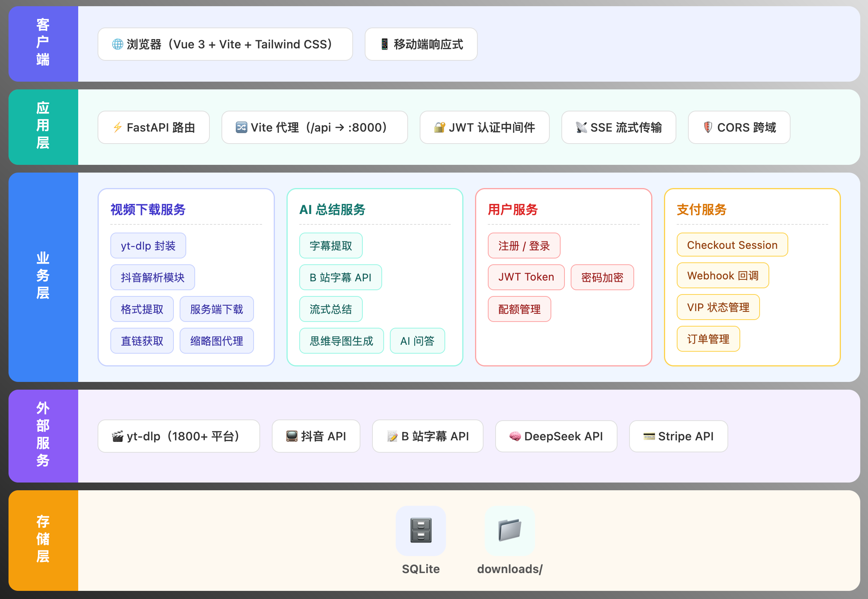The width and height of the screenshot is (868, 599).
Task: Click the yt-dlp 封装 chip
Action: point(148,246)
